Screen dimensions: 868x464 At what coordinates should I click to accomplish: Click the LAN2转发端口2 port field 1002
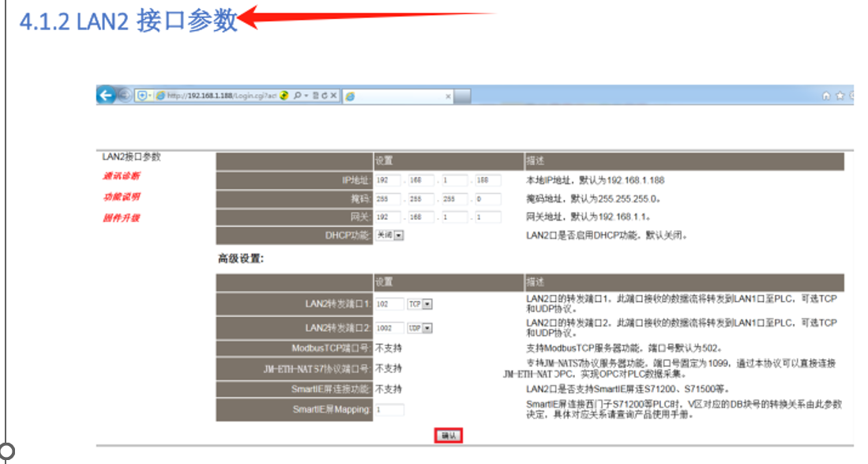click(389, 328)
